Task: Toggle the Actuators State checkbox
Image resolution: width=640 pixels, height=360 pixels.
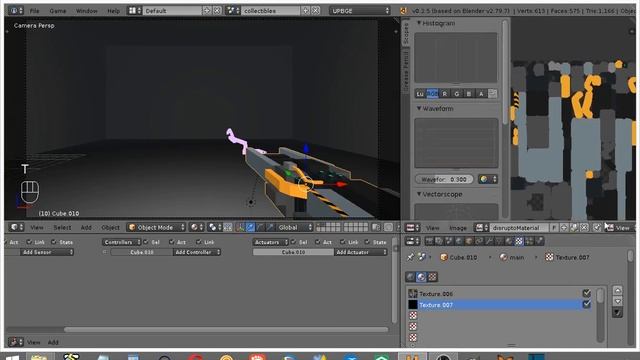Action: (x=367, y=242)
